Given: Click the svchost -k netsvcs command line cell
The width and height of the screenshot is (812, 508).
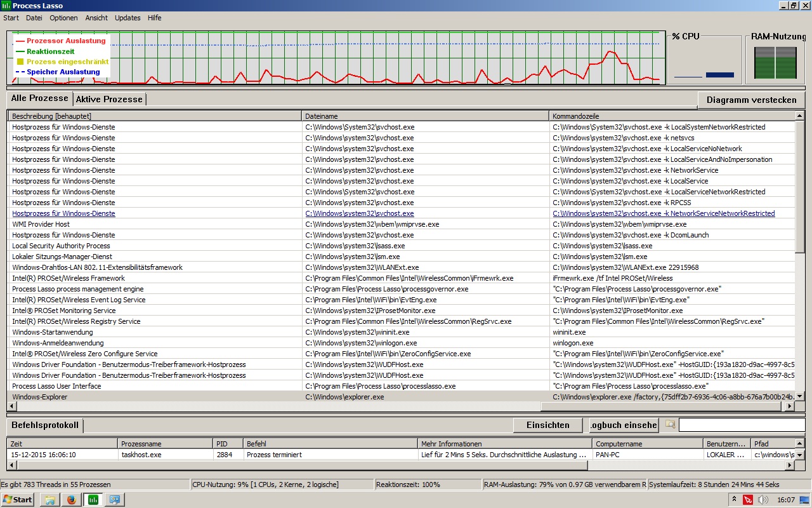Looking at the screenshot, I should click(x=672, y=138).
